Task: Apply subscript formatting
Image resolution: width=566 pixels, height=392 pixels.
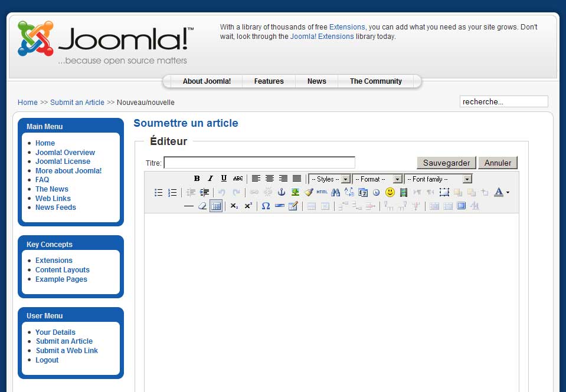Action: click(234, 206)
